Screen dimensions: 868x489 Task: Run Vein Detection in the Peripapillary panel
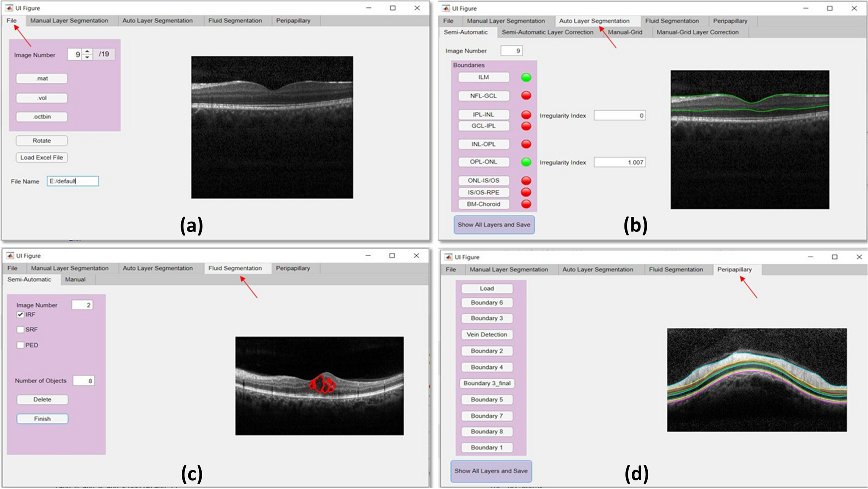click(487, 334)
